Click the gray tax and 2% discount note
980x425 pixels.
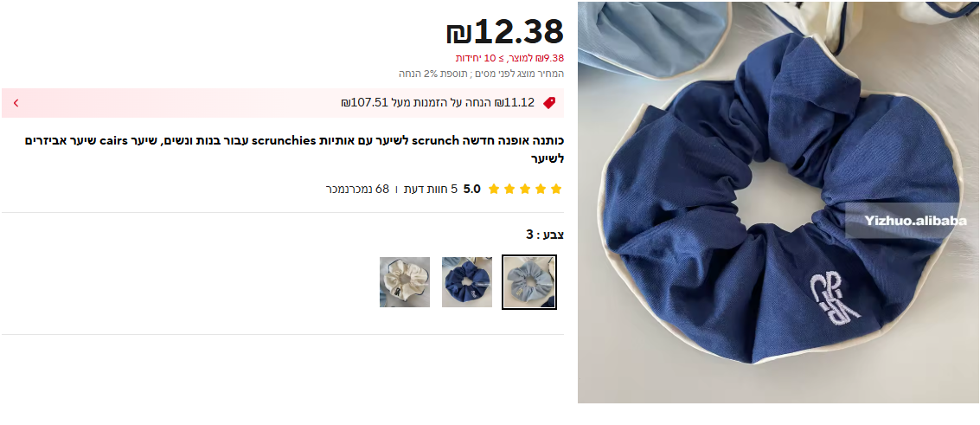click(x=481, y=74)
